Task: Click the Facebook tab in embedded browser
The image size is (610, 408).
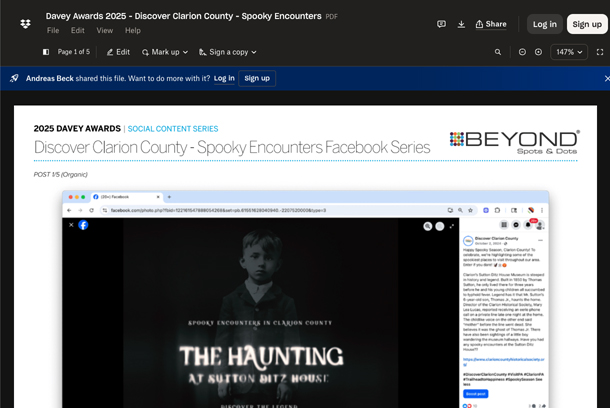Action: click(x=126, y=197)
